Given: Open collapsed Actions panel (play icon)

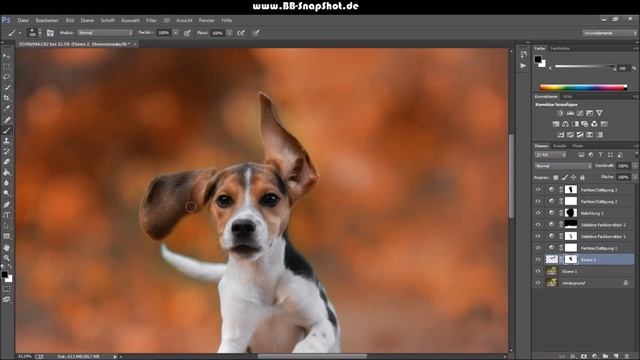Looking at the screenshot, I should [524, 66].
